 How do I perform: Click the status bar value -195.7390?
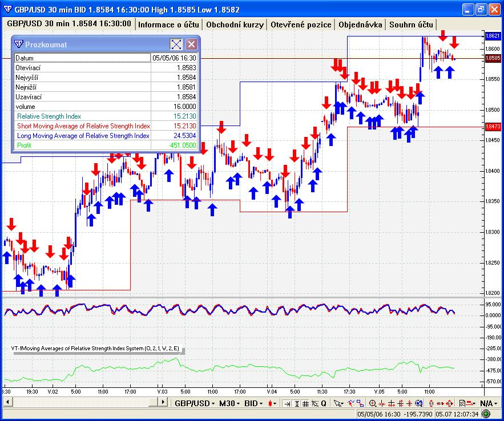418,414
